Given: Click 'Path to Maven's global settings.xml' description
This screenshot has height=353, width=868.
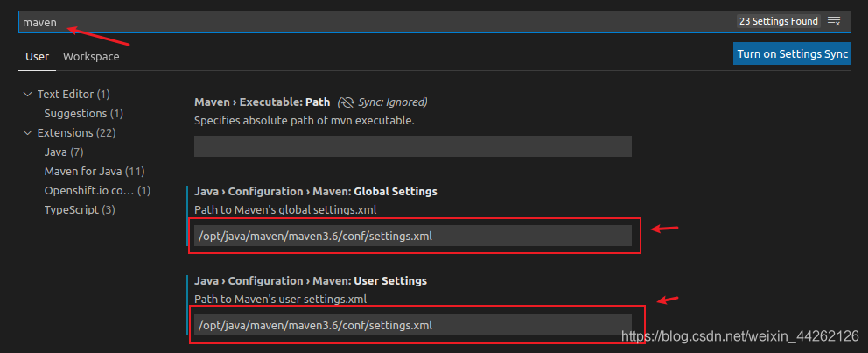Looking at the screenshot, I should (x=285, y=209).
